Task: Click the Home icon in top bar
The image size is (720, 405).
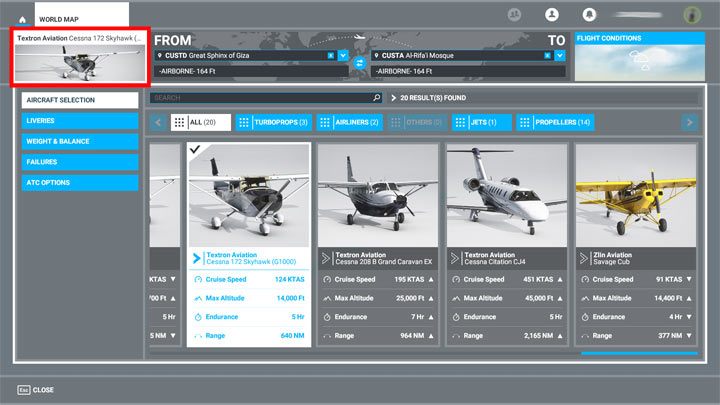Action: pyautogui.click(x=22, y=19)
